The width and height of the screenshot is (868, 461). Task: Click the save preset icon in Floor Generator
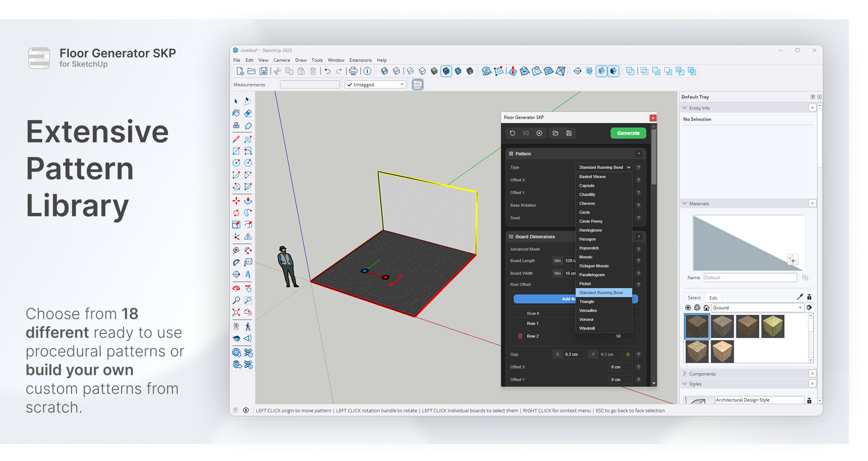coord(569,133)
